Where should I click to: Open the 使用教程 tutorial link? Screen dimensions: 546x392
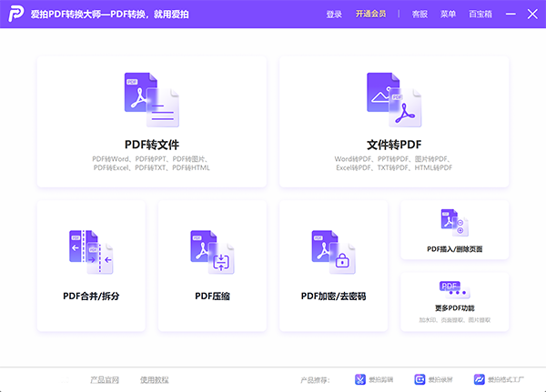[x=154, y=380]
